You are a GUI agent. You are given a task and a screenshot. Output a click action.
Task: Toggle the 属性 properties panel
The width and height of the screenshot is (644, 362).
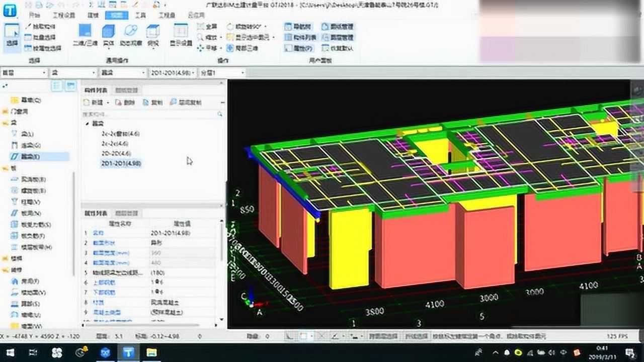(300, 48)
